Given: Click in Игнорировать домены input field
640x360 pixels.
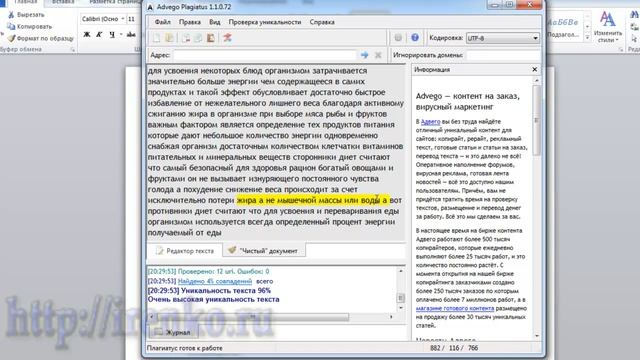Looking at the screenshot, I should [503, 55].
